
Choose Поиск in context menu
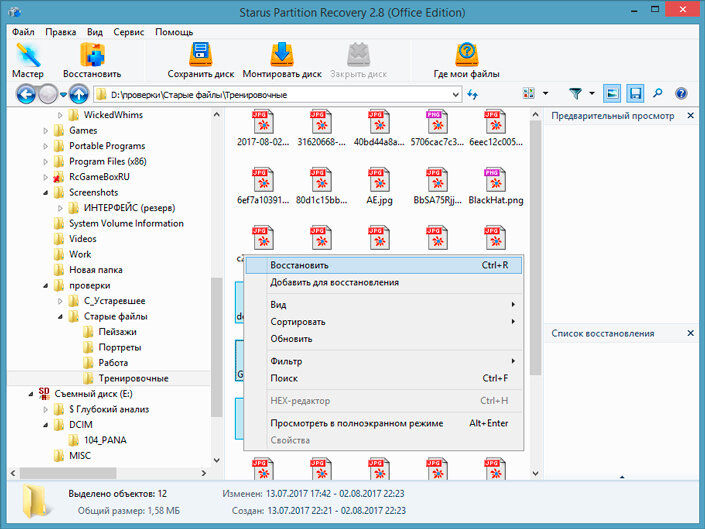pos(384,378)
